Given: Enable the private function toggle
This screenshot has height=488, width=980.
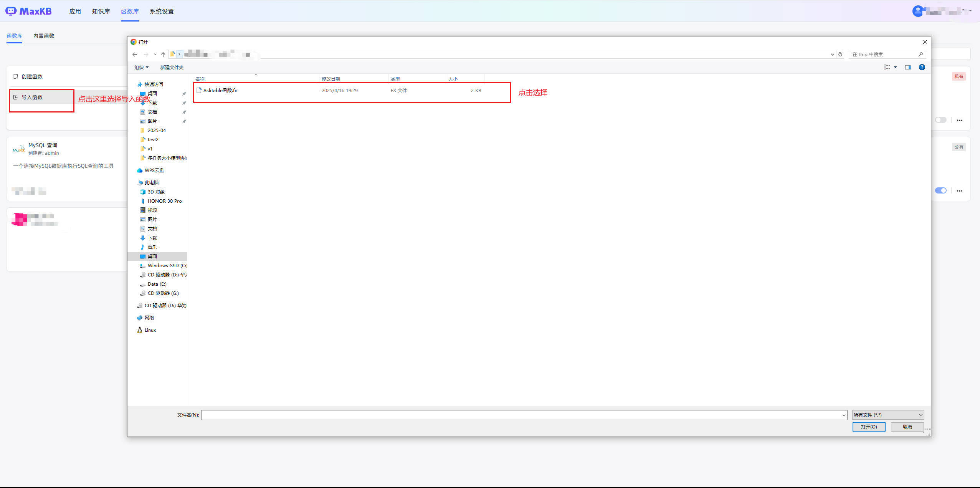Looking at the screenshot, I should tap(940, 120).
